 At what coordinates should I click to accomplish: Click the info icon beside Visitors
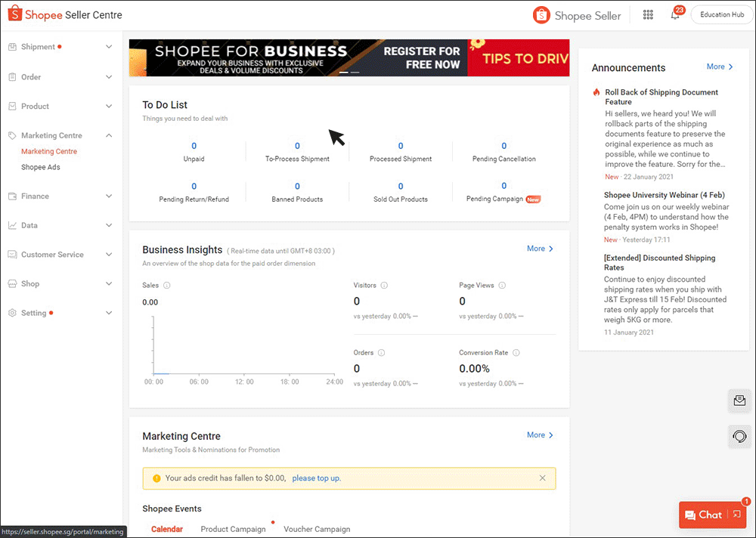(x=384, y=286)
